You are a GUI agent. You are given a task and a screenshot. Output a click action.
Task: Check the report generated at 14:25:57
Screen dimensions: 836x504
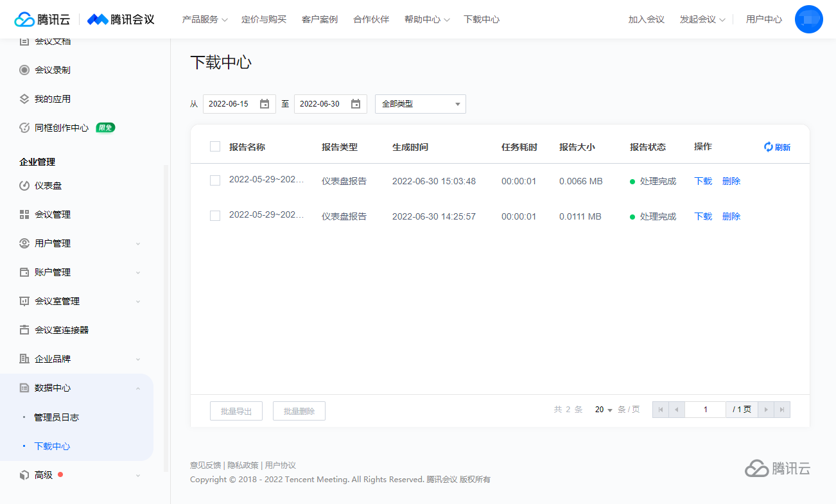click(x=215, y=216)
